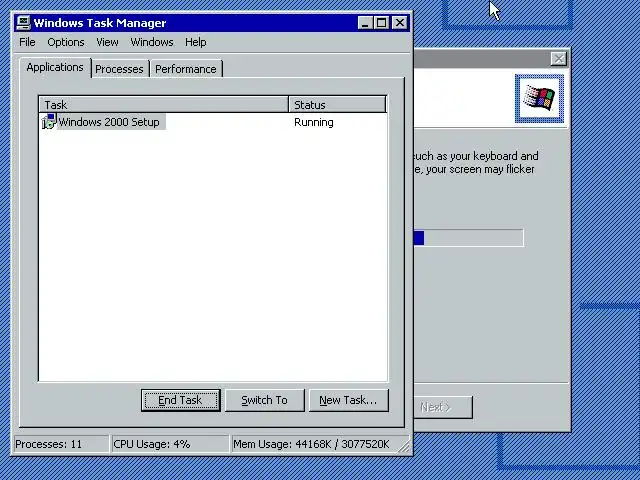Click the Setup wizard progress bar
The image size is (640, 480).
[469, 238]
